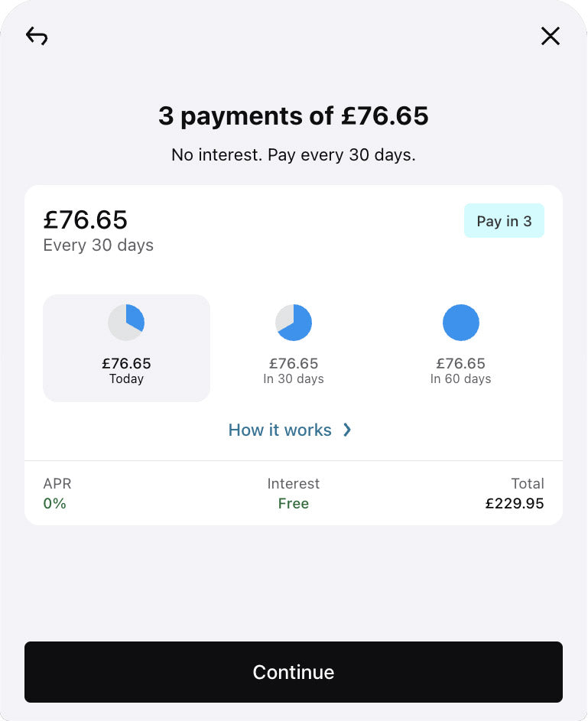
Task: Click the £76.65 Today amount label
Action: point(126,363)
